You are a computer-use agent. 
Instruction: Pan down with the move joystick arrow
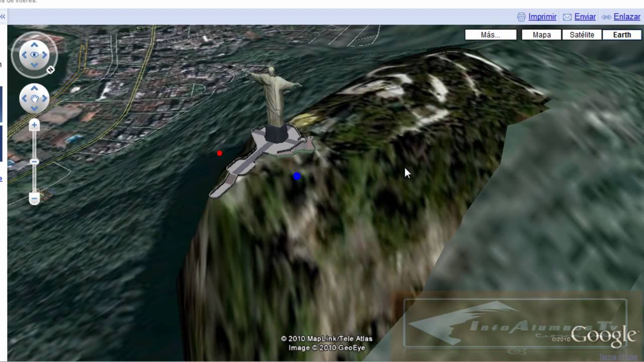34,108
